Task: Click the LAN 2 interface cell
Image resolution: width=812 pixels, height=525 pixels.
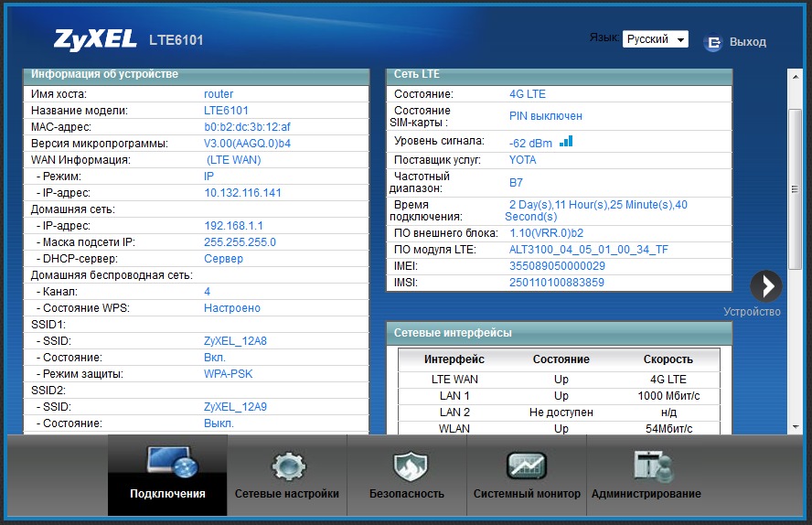Action: [454, 412]
